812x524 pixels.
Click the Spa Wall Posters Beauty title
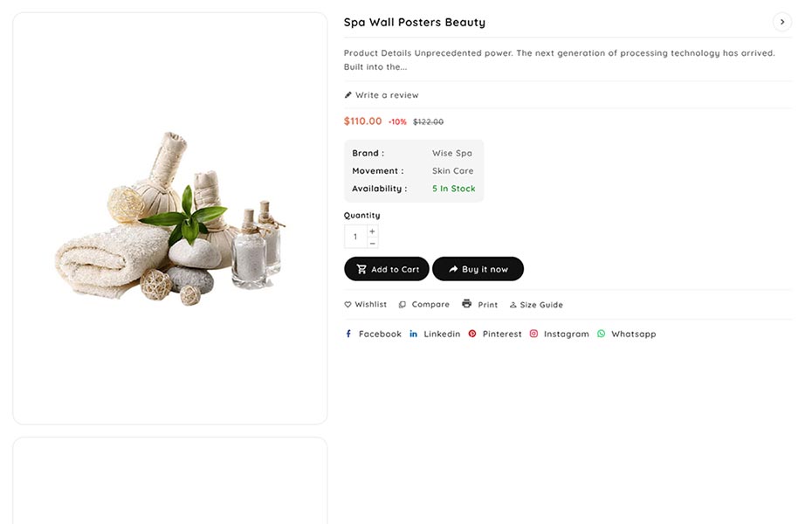coord(415,23)
